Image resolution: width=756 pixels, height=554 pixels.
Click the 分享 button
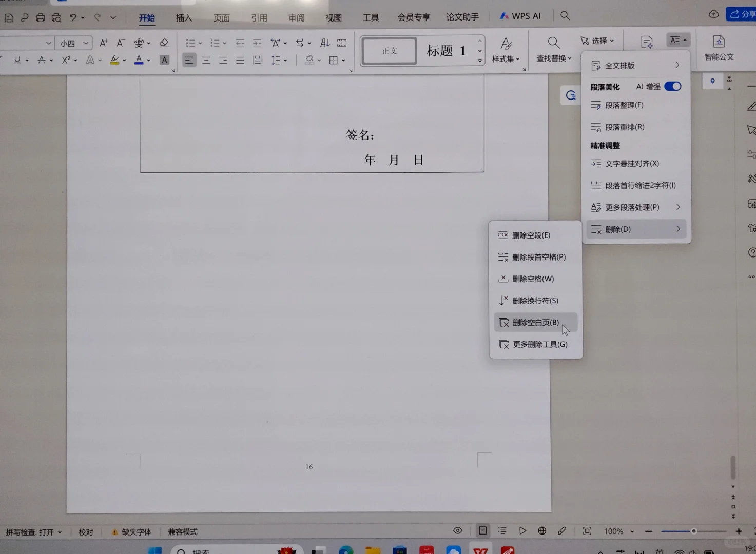pyautogui.click(x=741, y=14)
